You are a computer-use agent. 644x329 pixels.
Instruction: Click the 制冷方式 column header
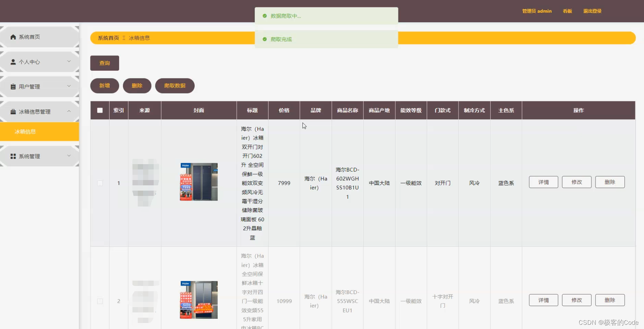(474, 110)
